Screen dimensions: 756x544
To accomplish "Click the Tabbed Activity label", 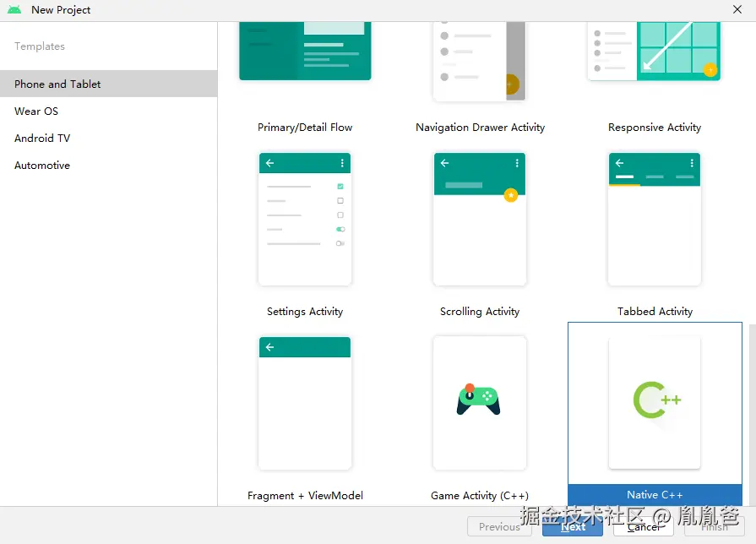I will click(x=655, y=312).
